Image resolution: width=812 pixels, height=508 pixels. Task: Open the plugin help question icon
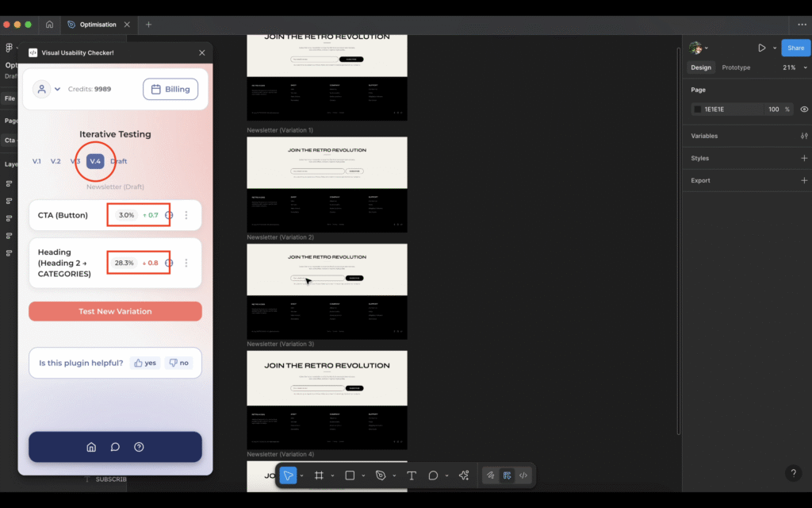click(139, 447)
